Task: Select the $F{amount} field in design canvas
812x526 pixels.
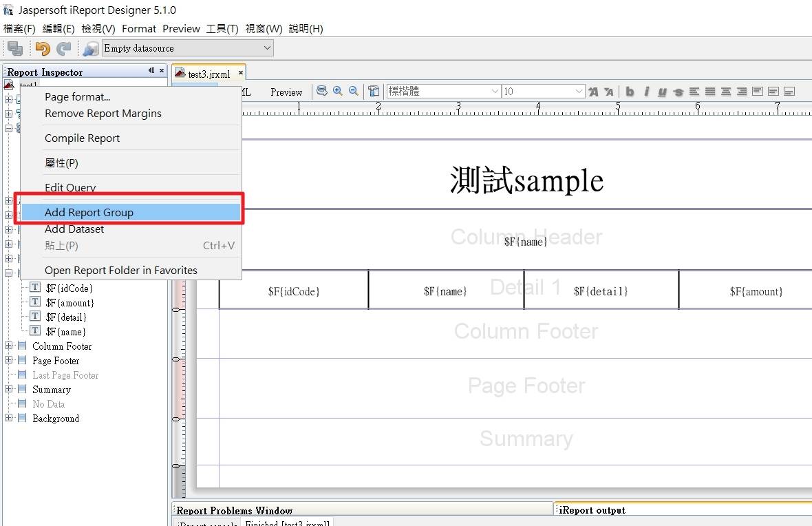Action: pyautogui.click(x=756, y=291)
